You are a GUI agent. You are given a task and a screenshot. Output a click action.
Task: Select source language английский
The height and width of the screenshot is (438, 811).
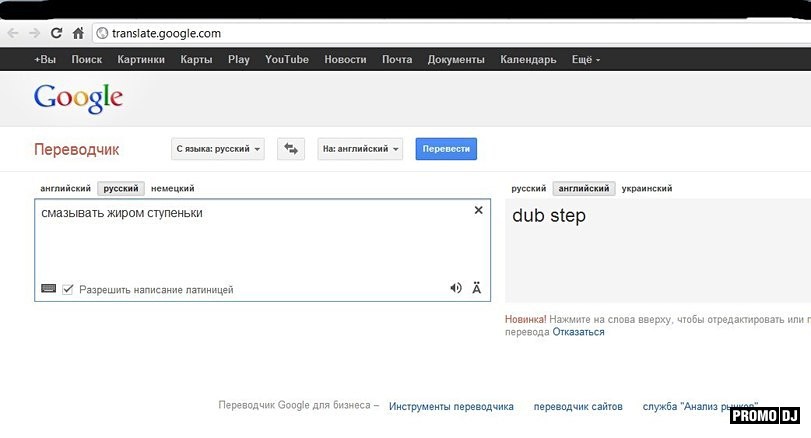pyautogui.click(x=65, y=188)
